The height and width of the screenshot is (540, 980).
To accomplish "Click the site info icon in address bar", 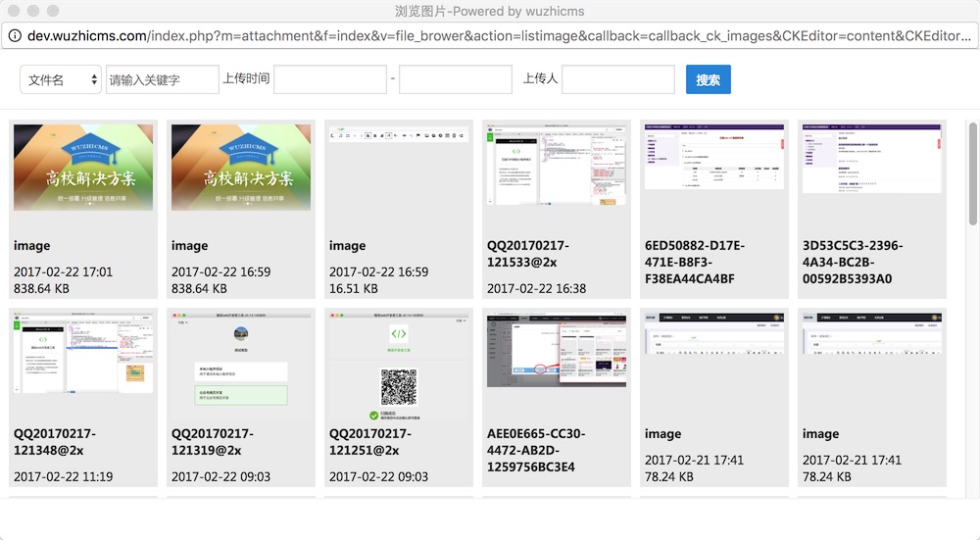I will point(15,36).
